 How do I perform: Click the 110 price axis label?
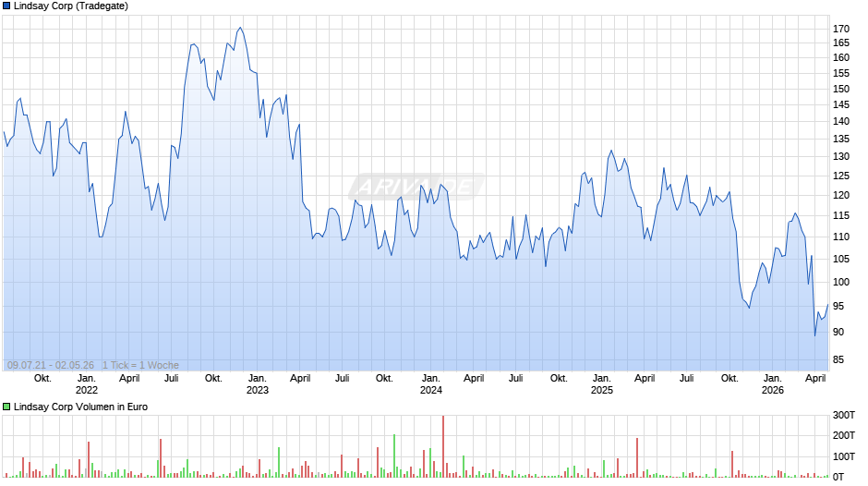[x=841, y=237]
